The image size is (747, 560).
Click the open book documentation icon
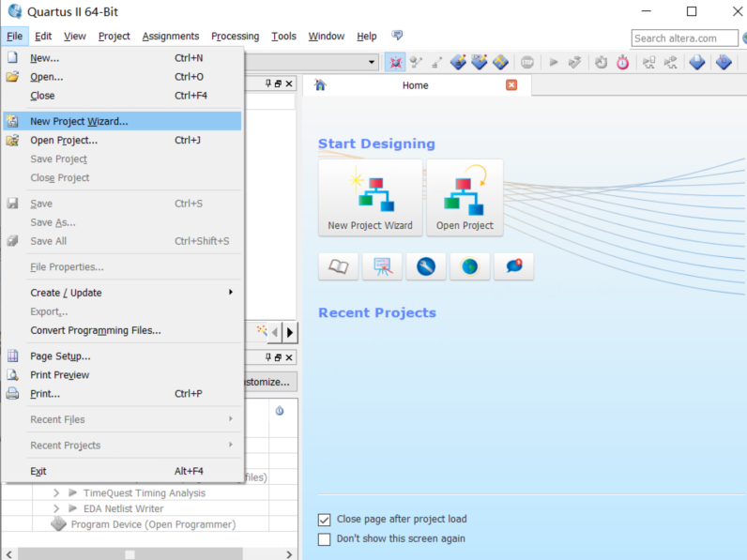(338, 266)
